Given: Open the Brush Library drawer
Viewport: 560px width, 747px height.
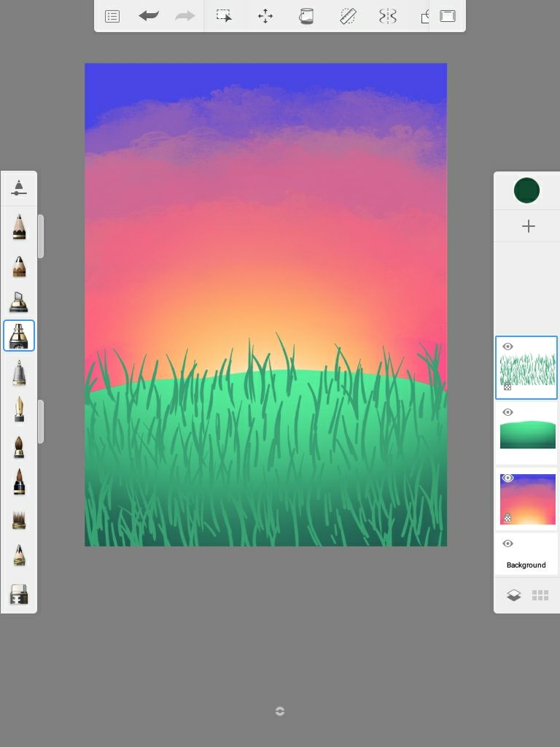Looking at the screenshot, I should tap(18, 595).
